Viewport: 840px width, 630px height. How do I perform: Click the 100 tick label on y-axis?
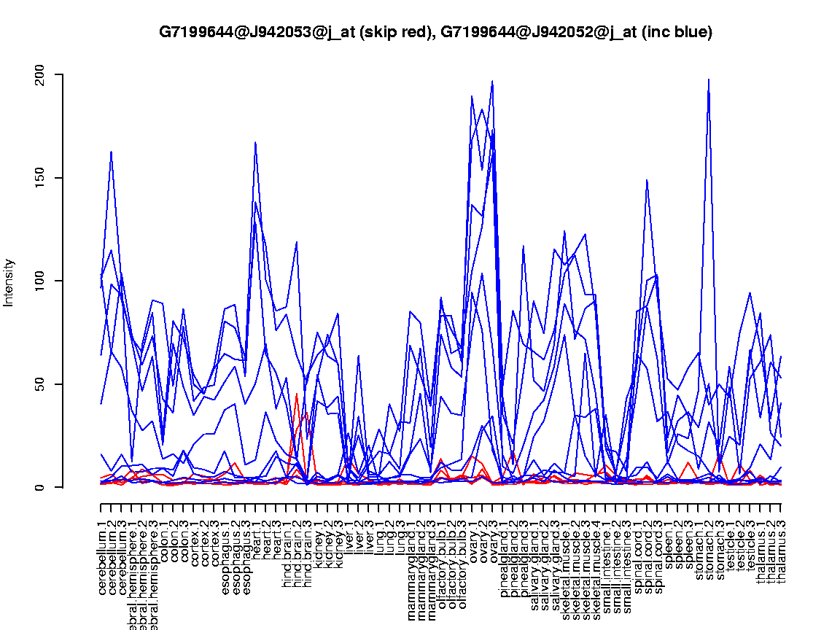pos(40,281)
